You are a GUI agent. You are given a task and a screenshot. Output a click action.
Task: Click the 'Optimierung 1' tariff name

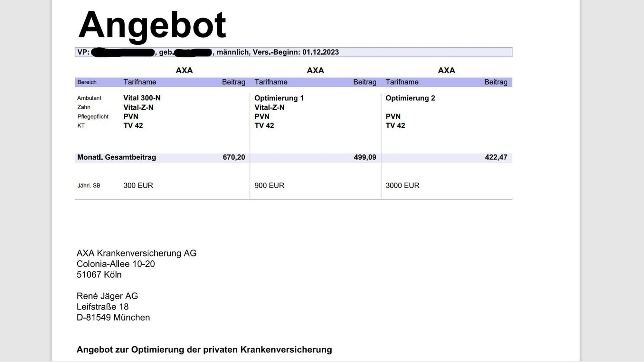click(x=279, y=98)
